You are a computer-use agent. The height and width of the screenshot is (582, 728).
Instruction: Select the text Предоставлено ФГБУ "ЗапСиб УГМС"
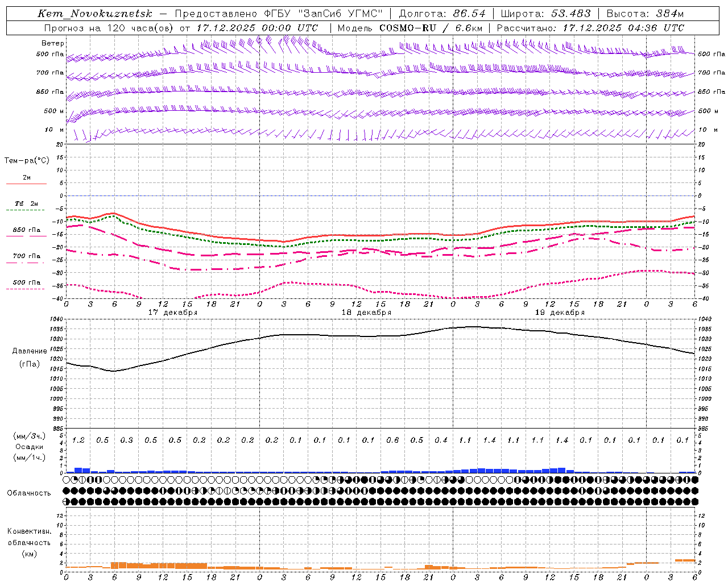coord(279,14)
